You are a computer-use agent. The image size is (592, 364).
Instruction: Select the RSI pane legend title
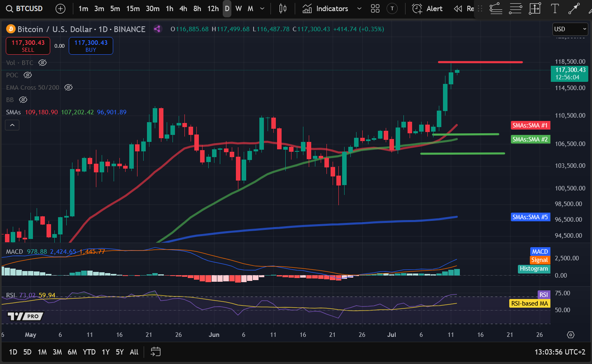click(11, 295)
